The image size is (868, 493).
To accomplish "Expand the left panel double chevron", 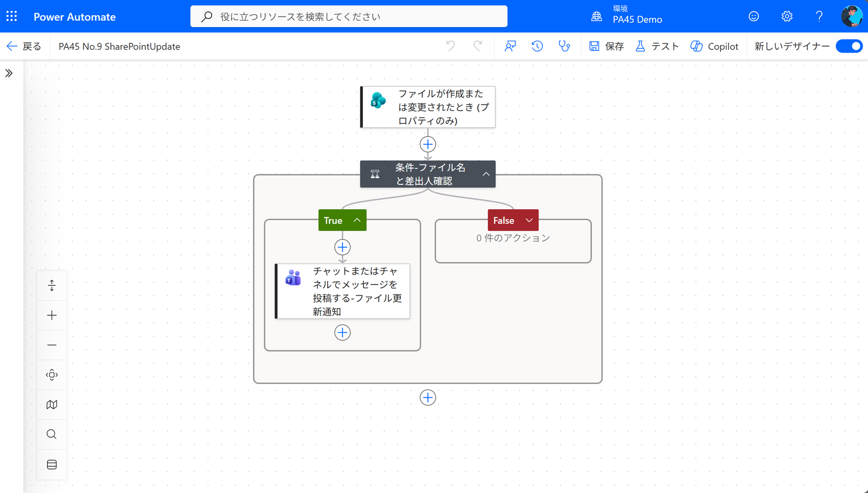I will [9, 73].
